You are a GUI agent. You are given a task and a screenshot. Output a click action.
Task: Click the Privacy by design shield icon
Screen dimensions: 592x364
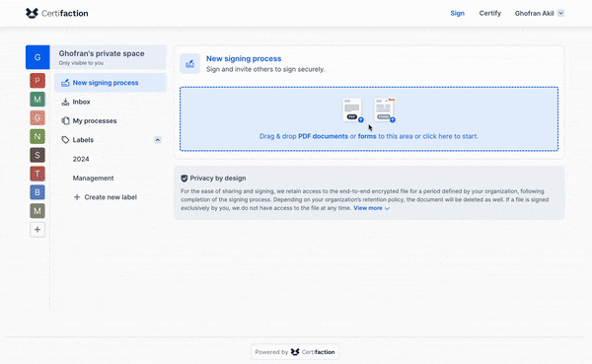185,179
